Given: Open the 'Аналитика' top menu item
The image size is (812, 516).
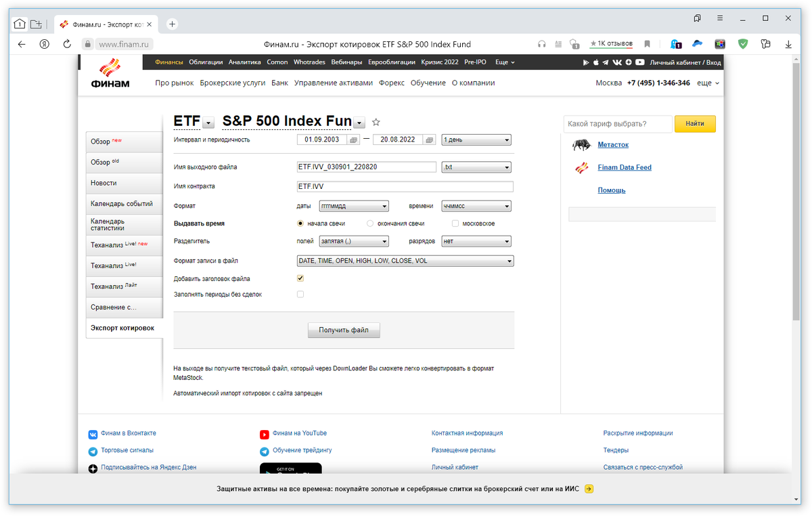Looking at the screenshot, I should coord(245,62).
